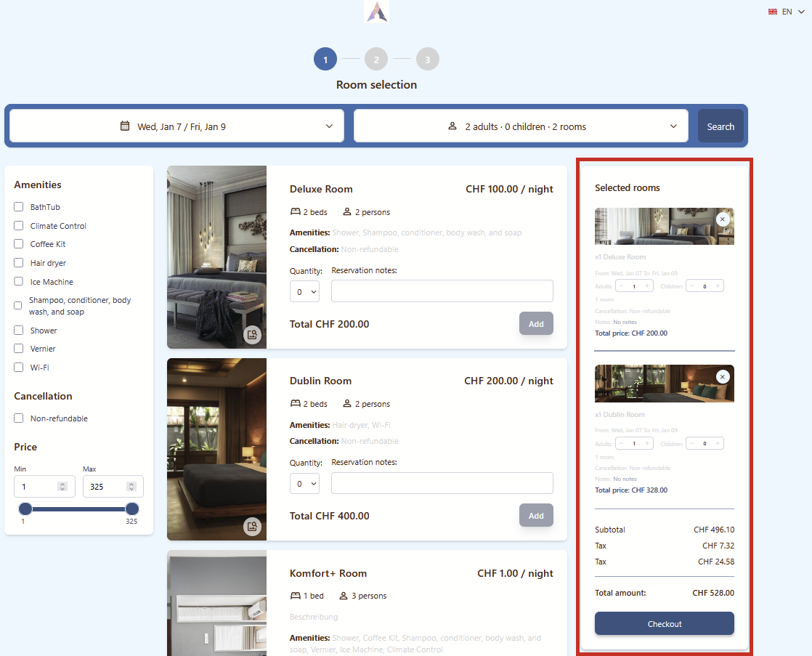Click the calendar icon in date field
This screenshot has width=812, height=656.
(125, 126)
